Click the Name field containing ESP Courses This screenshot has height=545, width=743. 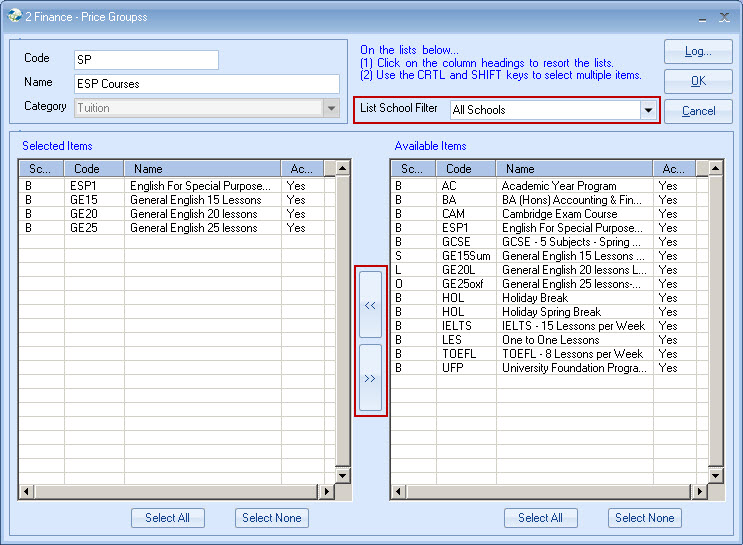[x=206, y=84]
